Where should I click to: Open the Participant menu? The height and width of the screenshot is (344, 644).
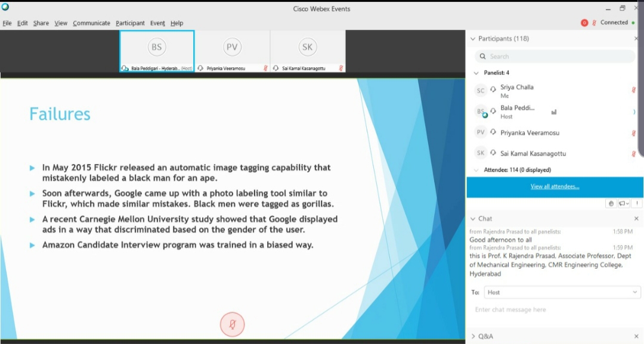130,23
